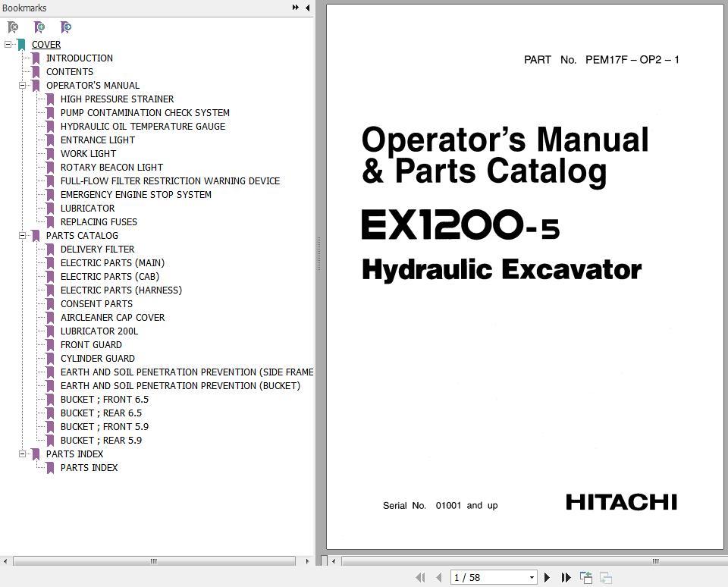The image size is (728, 587).
Task: Click the document horizontal scrollbar
Action: click(x=534, y=561)
